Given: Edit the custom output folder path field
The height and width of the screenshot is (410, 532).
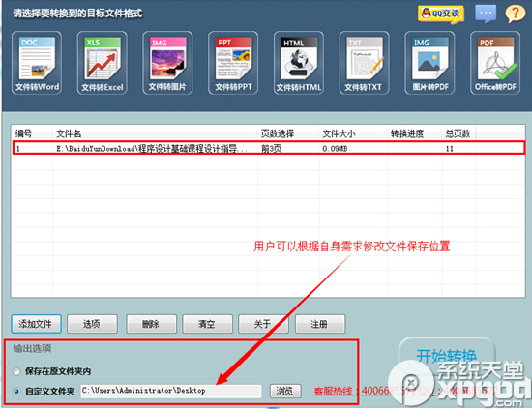Looking at the screenshot, I should (x=171, y=391).
